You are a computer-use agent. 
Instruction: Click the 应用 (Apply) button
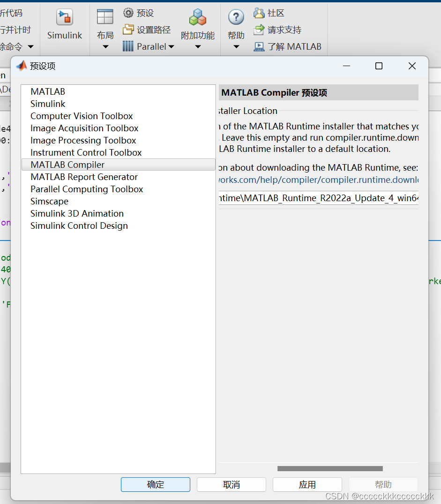pos(307,484)
